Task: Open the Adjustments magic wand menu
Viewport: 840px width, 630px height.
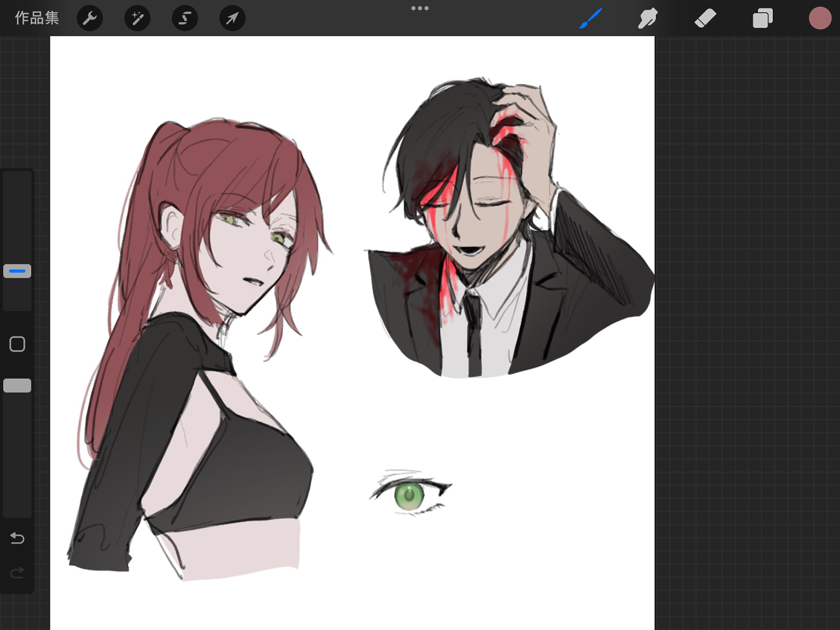Action: tap(137, 18)
